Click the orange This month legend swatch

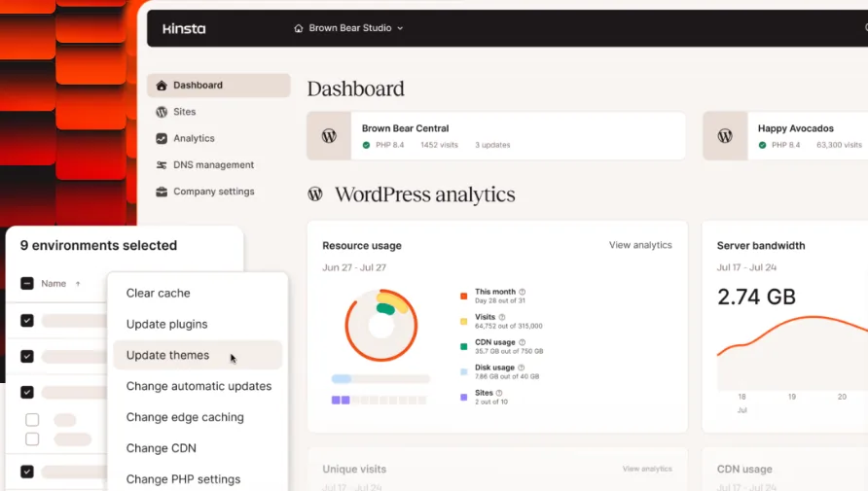point(464,296)
